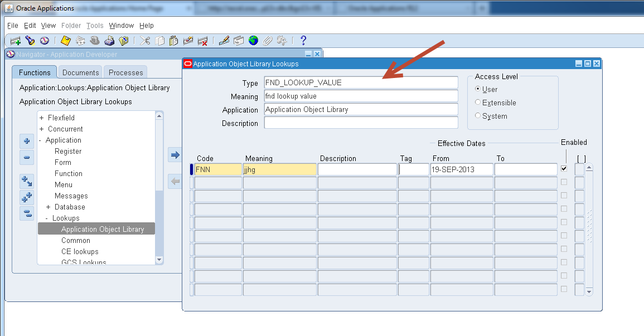Click the Zoom toolbar icon
The image size is (644, 336).
click(x=239, y=41)
